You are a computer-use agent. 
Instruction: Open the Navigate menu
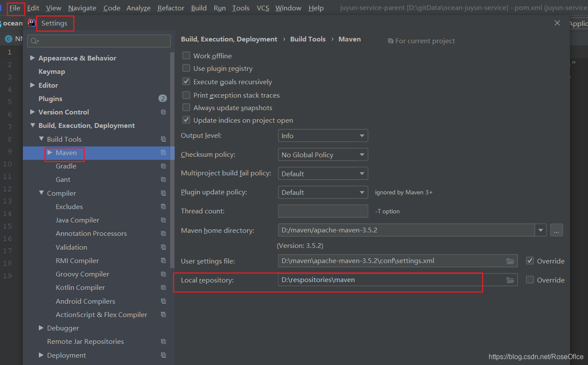click(x=82, y=8)
